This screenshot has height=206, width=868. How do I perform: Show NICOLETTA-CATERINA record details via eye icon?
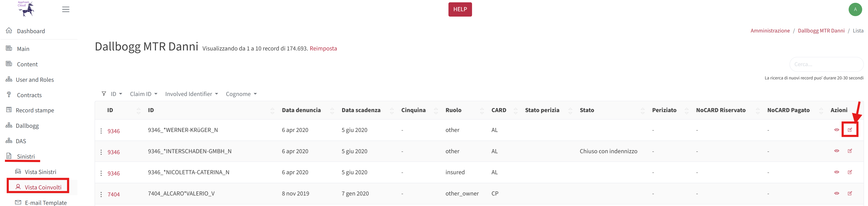836,172
